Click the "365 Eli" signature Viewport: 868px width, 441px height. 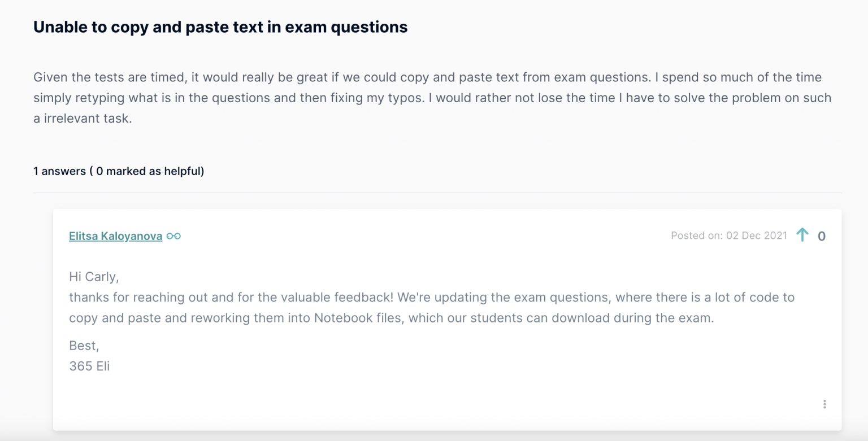tap(89, 366)
